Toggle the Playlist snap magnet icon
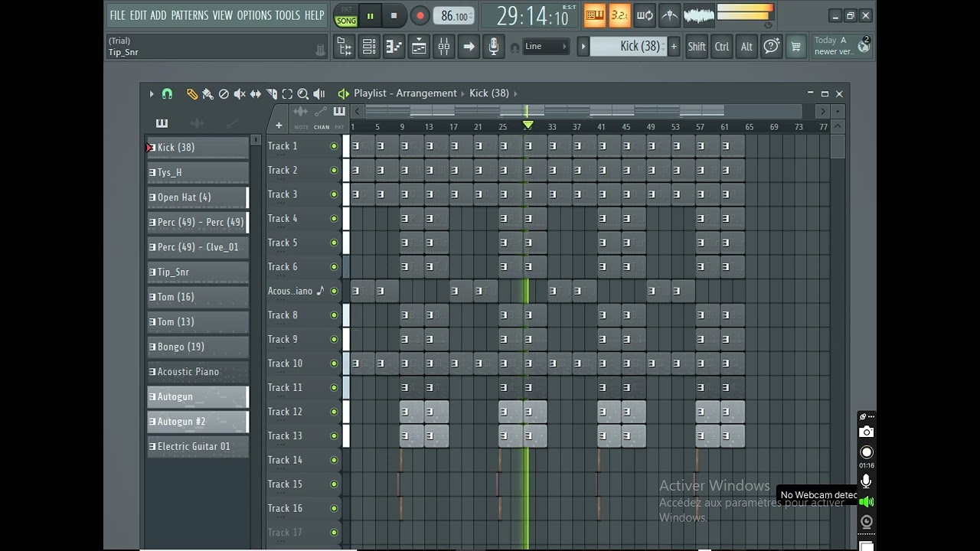This screenshot has height=551, width=980. [167, 93]
